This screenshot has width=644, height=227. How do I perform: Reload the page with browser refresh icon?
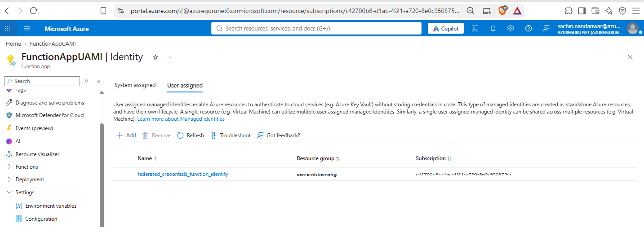[34, 10]
